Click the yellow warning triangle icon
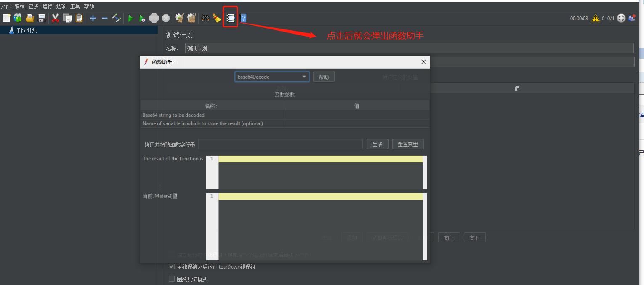Screen dimensions: 644x285 click(595, 18)
